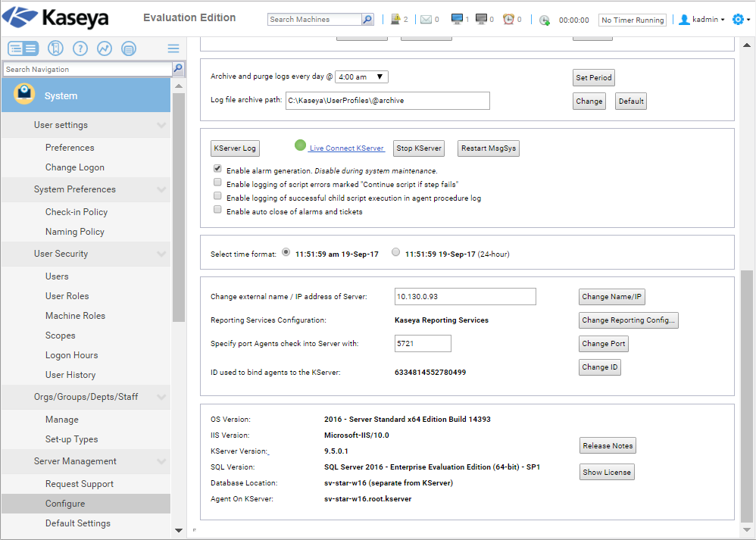The height and width of the screenshot is (540, 756).
Task: Click the Search Navigation magnifier icon
Action: click(178, 69)
